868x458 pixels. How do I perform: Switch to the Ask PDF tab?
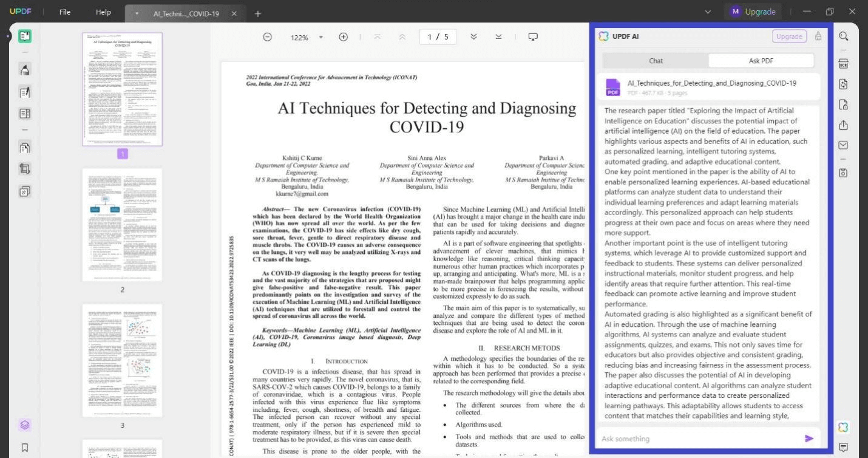(761, 61)
